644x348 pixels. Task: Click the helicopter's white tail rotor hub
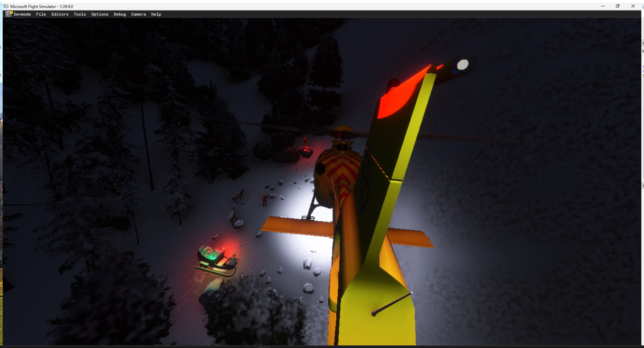(x=462, y=64)
